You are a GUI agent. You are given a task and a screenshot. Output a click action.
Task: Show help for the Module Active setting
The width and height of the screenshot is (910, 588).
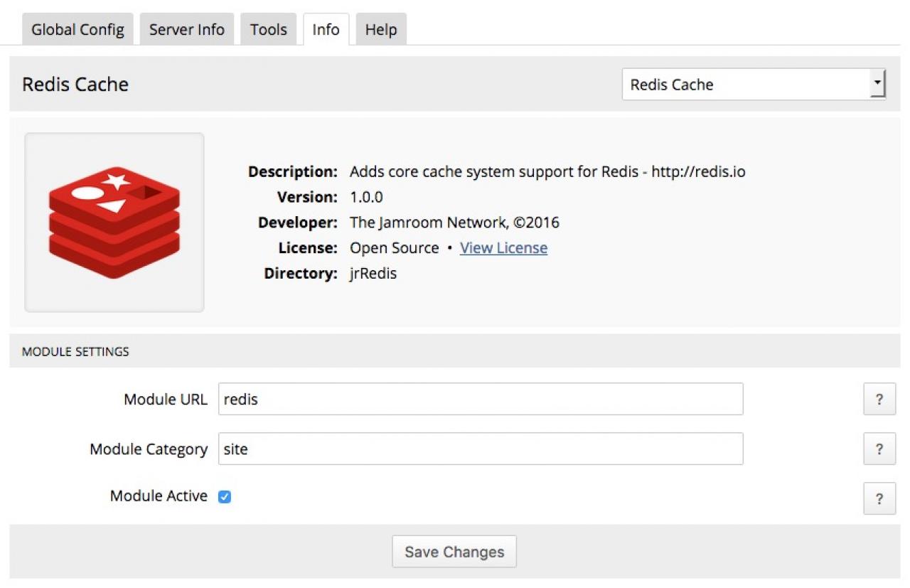pyautogui.click(x=879, y=498)
